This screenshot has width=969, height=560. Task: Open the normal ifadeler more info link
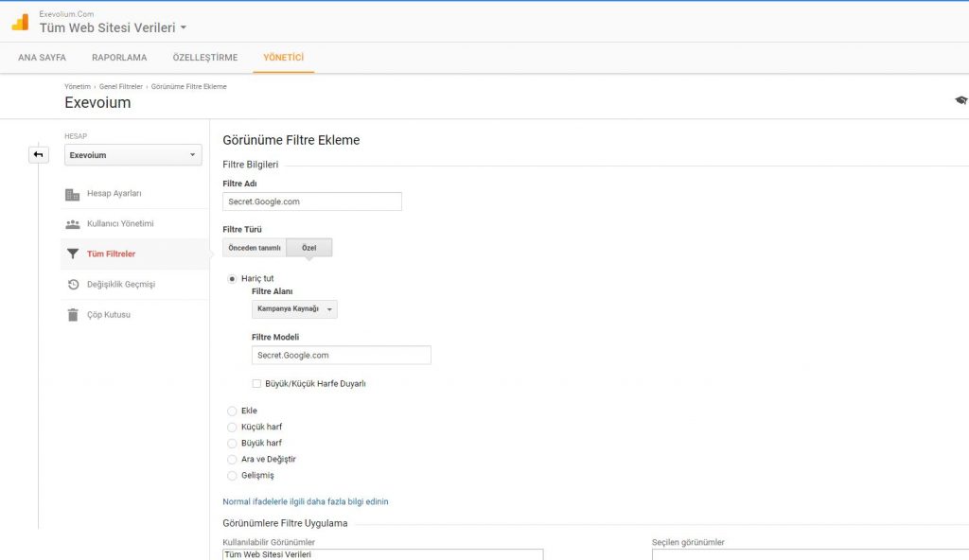click(305, 501)
